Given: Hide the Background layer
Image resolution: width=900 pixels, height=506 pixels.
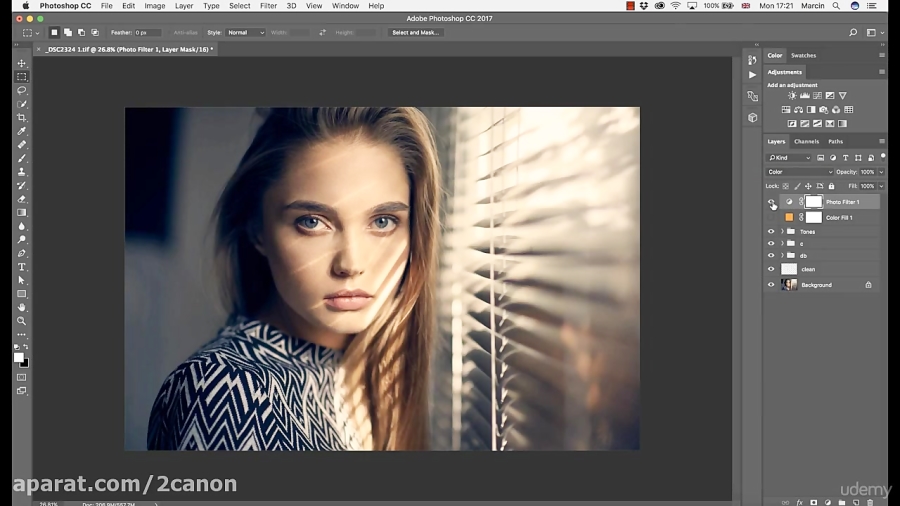Looking at the screenshot, I should coord(771,285).
